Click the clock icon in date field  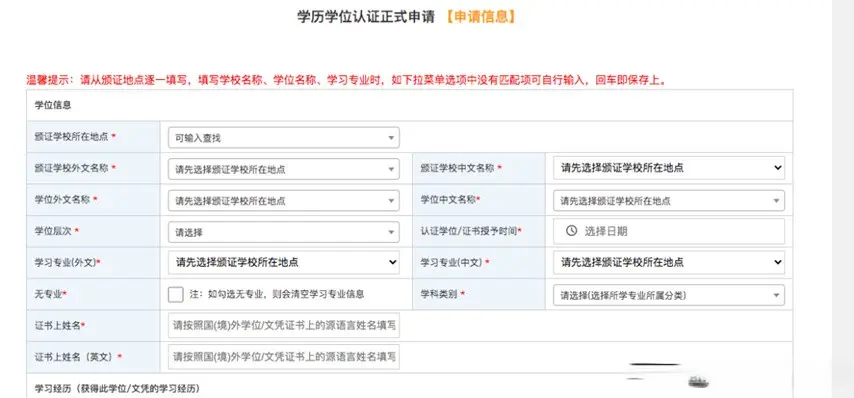coord(571,231)
